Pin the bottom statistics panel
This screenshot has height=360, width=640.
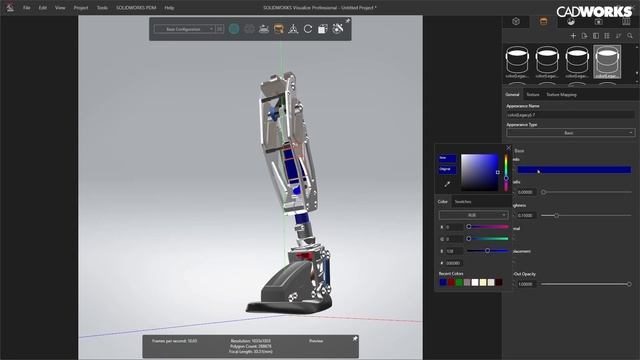pos(355,339)
